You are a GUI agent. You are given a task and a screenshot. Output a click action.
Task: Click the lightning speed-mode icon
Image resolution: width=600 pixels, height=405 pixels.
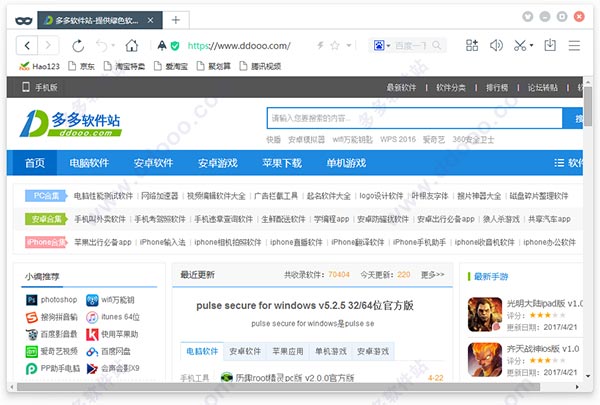click(320, 46)
